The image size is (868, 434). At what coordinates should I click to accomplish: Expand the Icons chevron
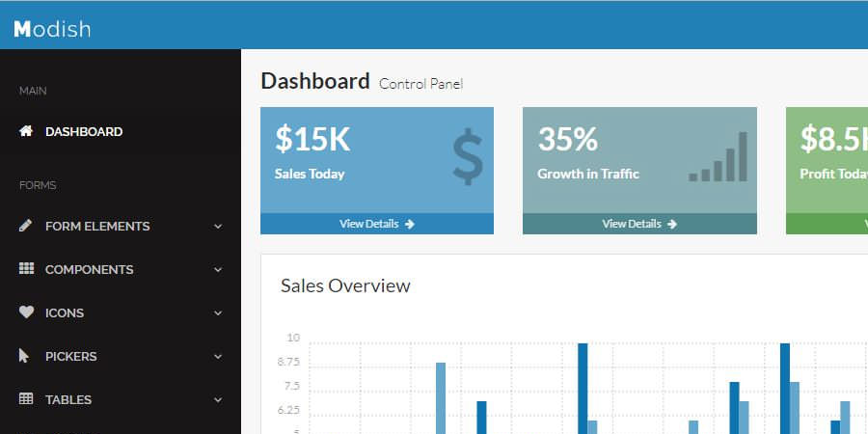click(x=218, y=312)
